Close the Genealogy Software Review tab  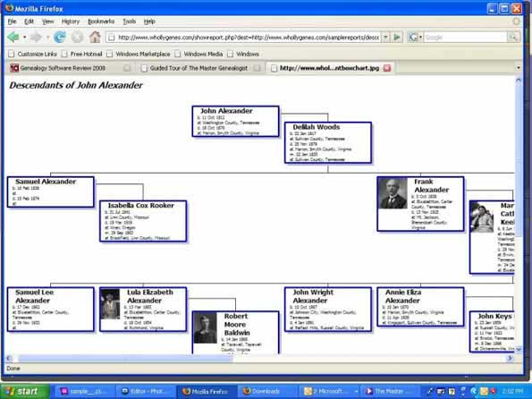(127, 68)
